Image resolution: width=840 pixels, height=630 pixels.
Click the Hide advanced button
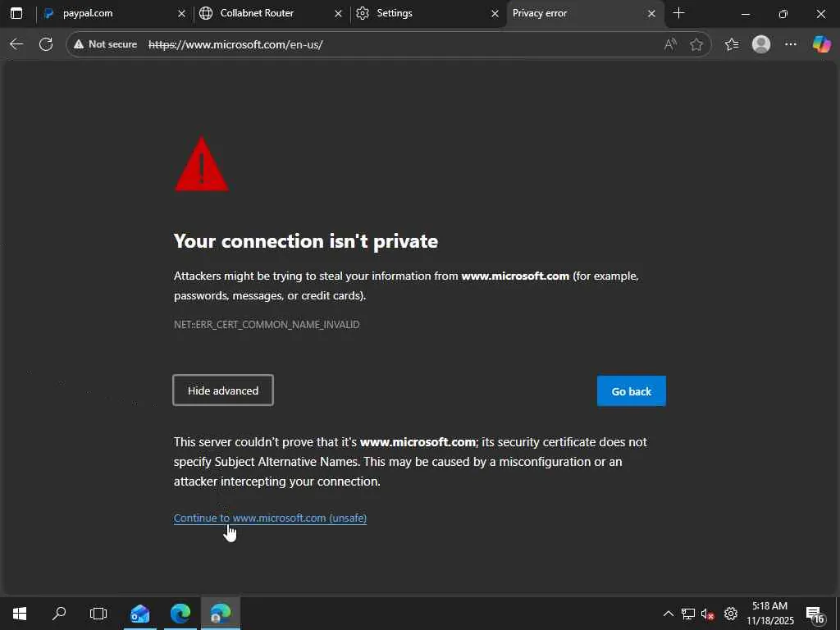click(x=223, y=390)
